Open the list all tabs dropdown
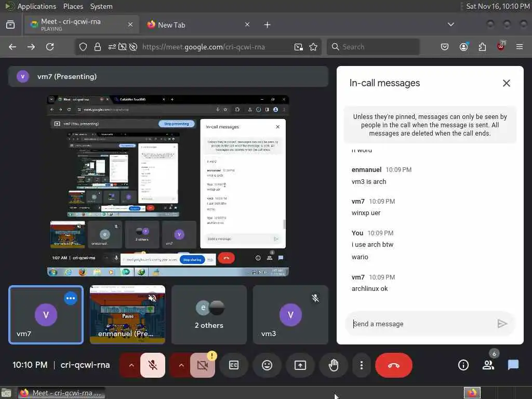 click(450, 24)
